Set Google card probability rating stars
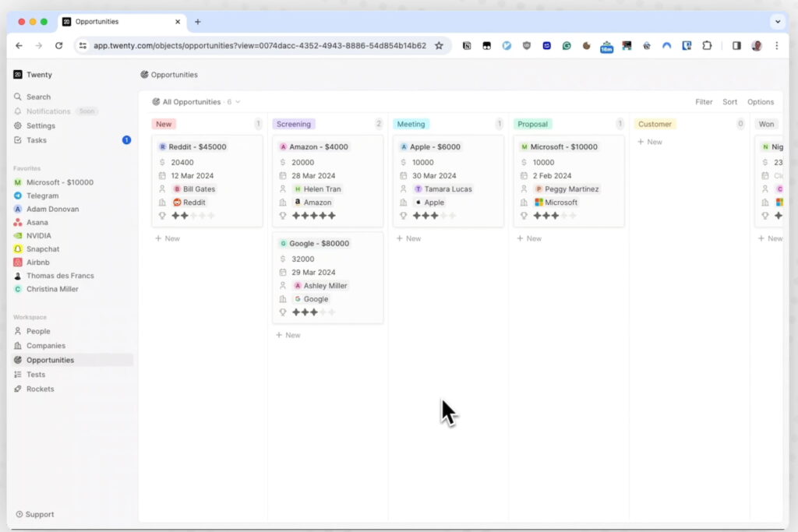 click(313, 312)
